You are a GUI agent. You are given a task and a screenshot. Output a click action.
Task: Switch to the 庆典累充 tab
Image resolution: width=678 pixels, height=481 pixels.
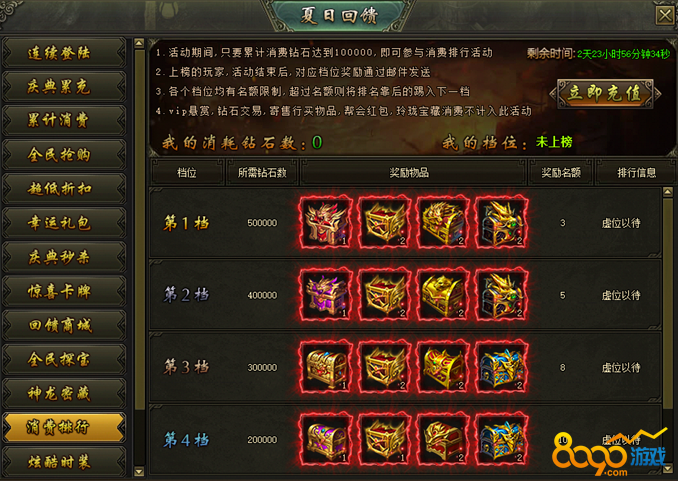click(x=64, y=87)
